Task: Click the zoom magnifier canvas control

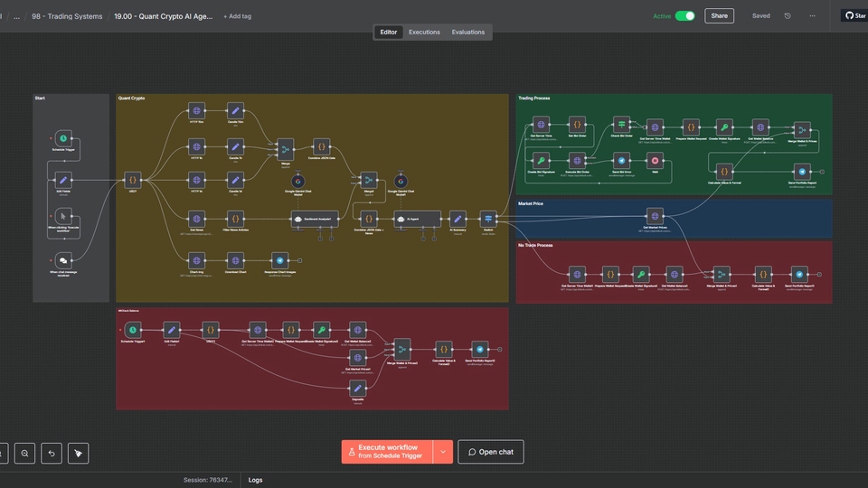Action: click(25, 453)
